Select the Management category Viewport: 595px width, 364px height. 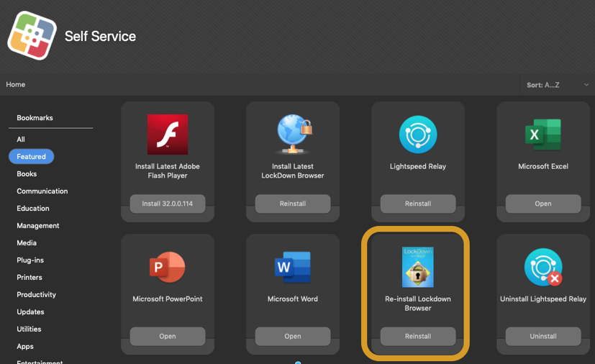point(38,225)
